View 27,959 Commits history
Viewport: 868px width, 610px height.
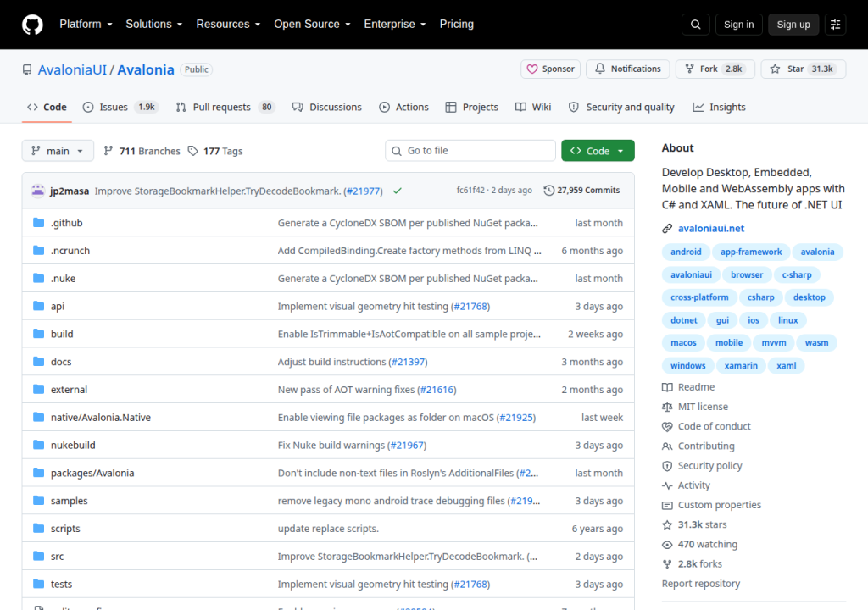coord(581,191)
